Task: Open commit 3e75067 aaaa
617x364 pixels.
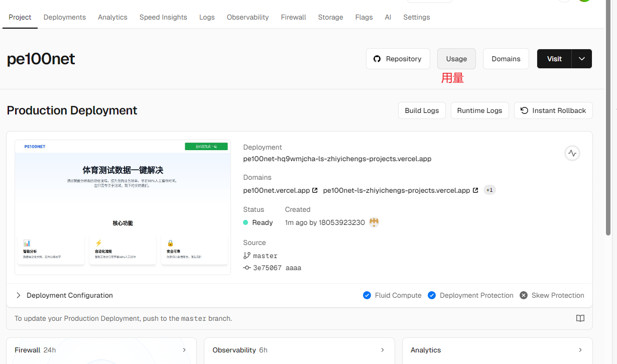Action: [277, 268]
